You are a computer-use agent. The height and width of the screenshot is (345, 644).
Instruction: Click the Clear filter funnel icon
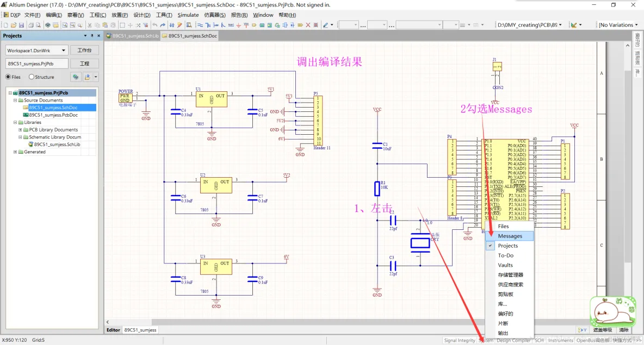(x=145, y=25)
